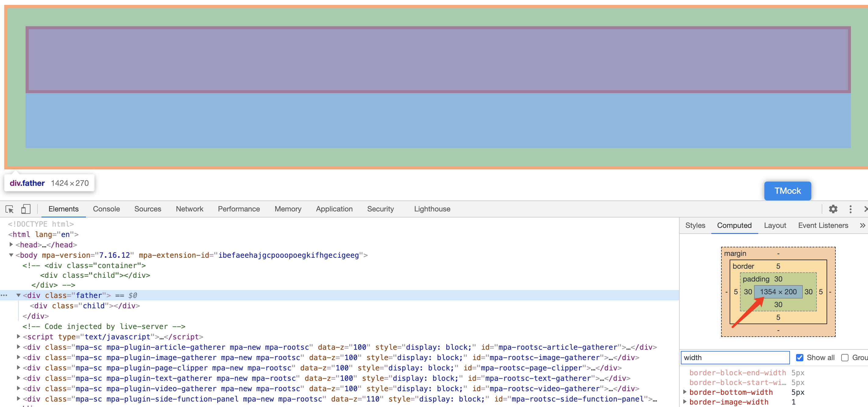The width and height of the screenshot is (868, 407).
Task: Show more sidebar tabs chevron
Action: tap(862, 225)
